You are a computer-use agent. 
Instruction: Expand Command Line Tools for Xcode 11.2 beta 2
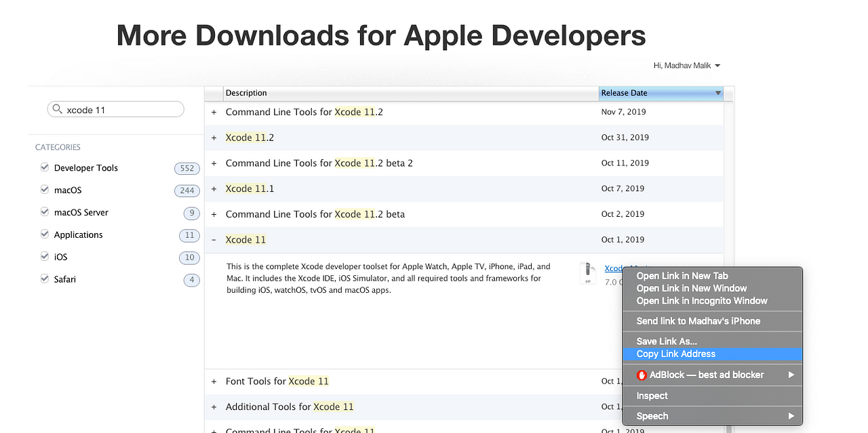[214, 163]
